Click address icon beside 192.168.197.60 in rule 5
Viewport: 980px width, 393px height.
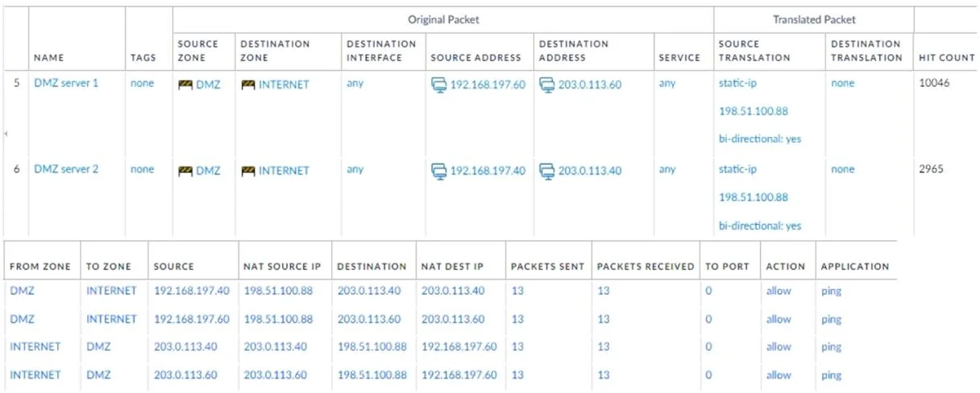[x=438, y=85]
